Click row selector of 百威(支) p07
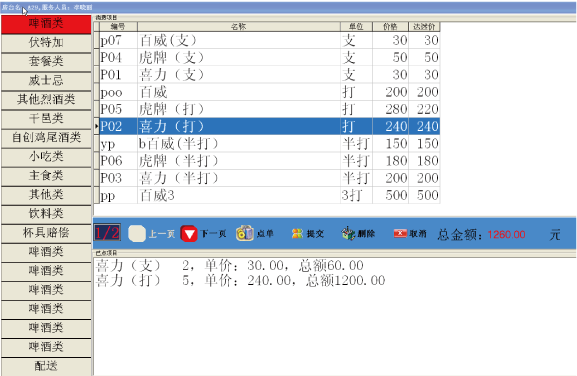The width and height of the screenshot is (577, 376). click(x=96, y=40)
